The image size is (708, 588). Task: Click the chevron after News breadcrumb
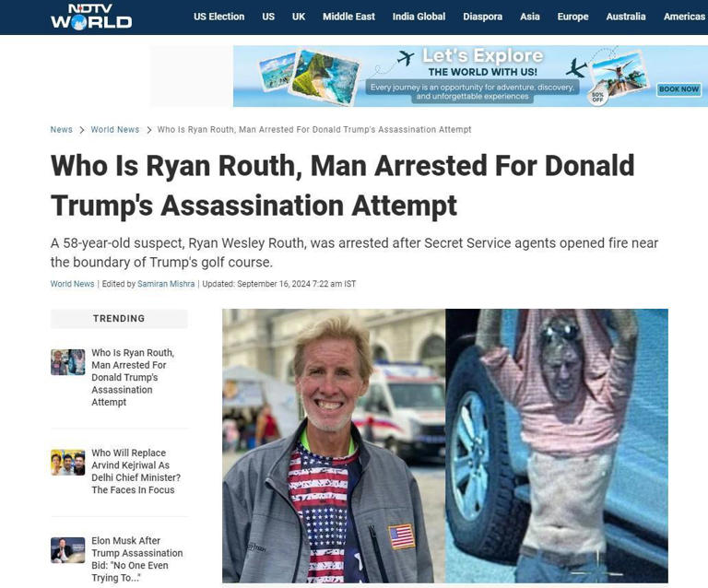tap(82, 130)
